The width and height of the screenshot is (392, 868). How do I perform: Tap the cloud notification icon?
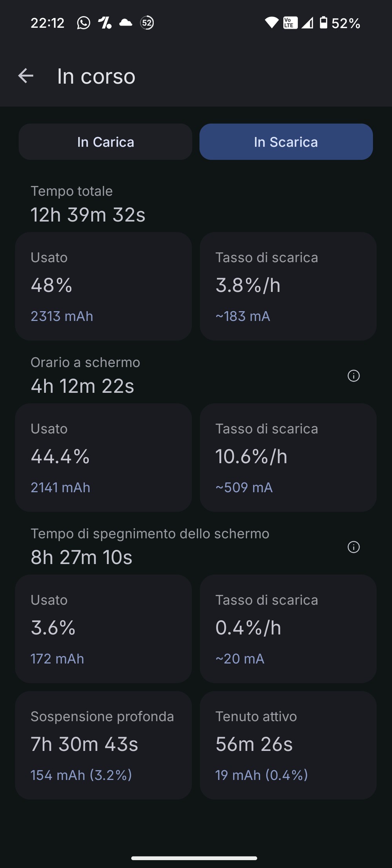click(125, 23)
